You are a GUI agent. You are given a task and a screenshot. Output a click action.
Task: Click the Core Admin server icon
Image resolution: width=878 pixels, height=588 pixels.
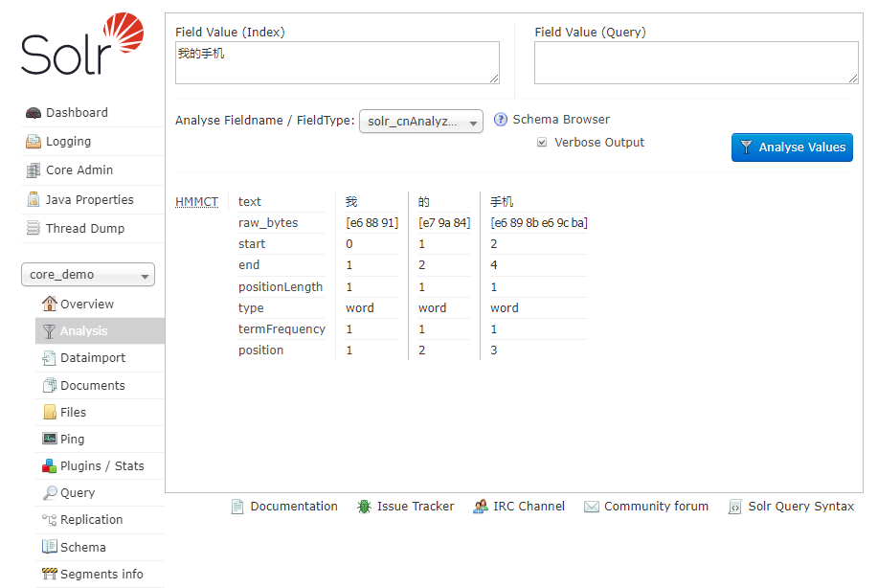coord(34,170)
